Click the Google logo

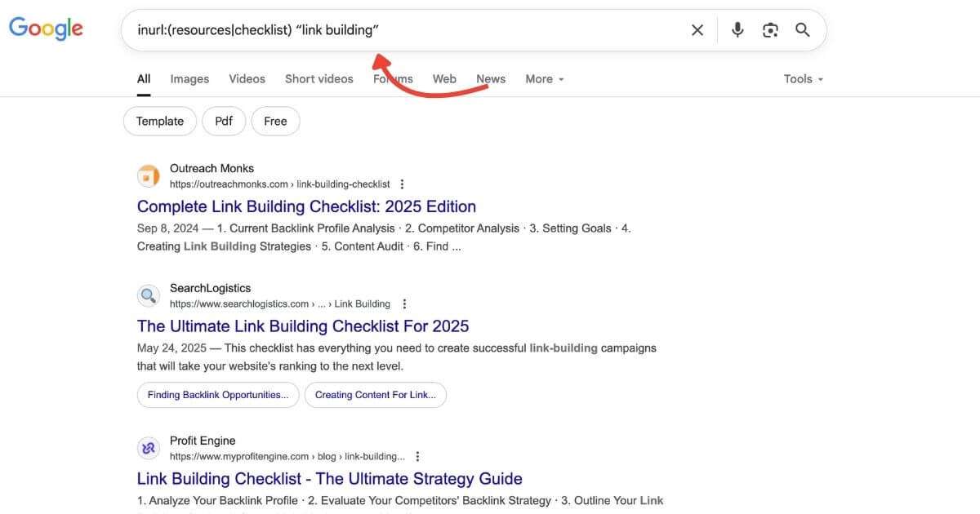pos(45,28)
